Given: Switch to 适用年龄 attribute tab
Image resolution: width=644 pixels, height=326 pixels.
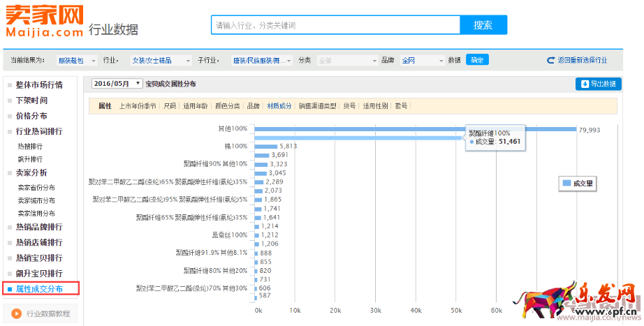Looking at the screenshot, I should pos(196,106).
